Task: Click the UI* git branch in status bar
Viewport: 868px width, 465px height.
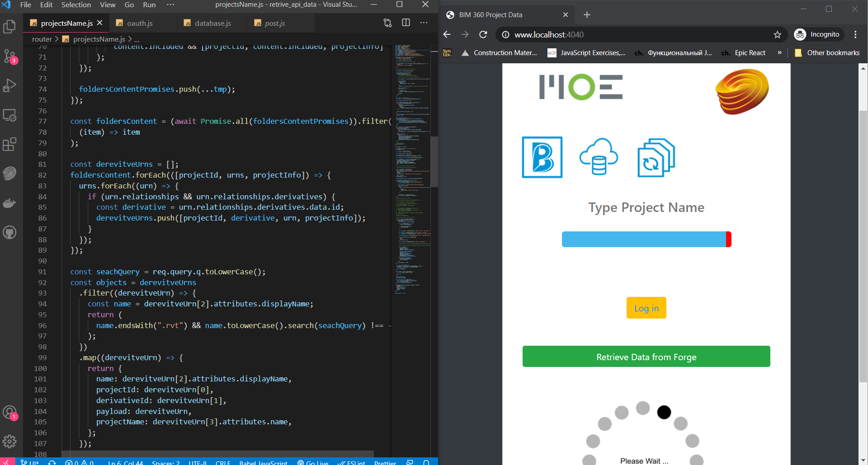Action: (30, 461)
